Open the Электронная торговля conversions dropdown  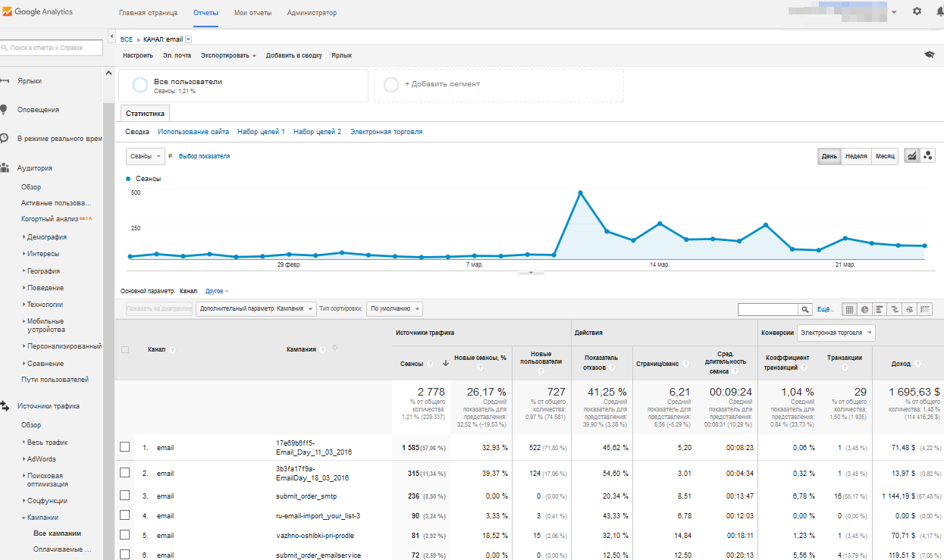[836, 333]
